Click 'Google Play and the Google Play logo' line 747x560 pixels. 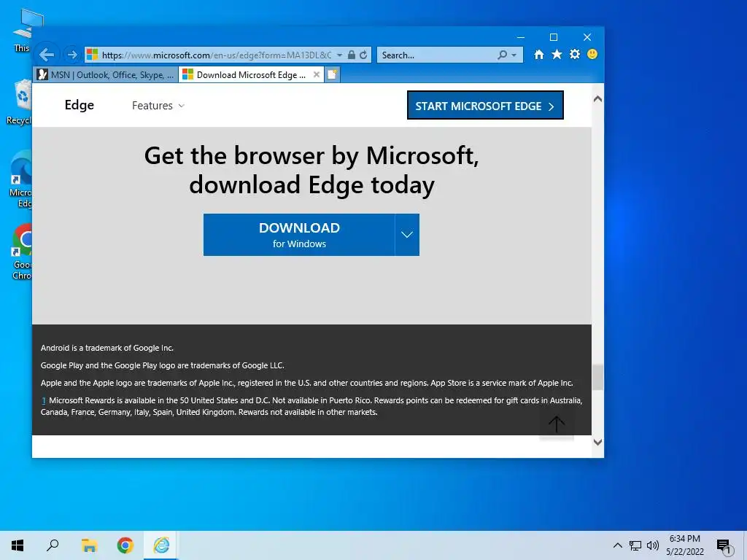[x=163, y=366]
